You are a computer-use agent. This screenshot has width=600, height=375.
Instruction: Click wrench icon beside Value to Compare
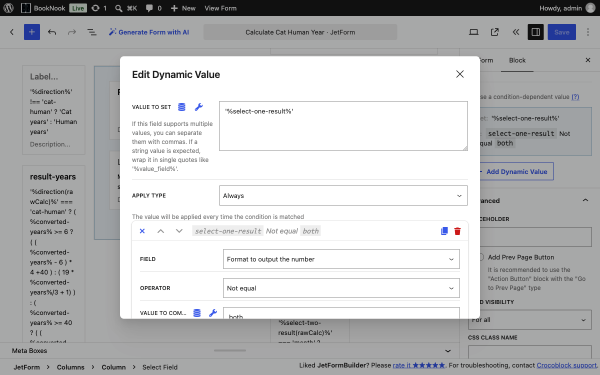(x=213, y=313)
